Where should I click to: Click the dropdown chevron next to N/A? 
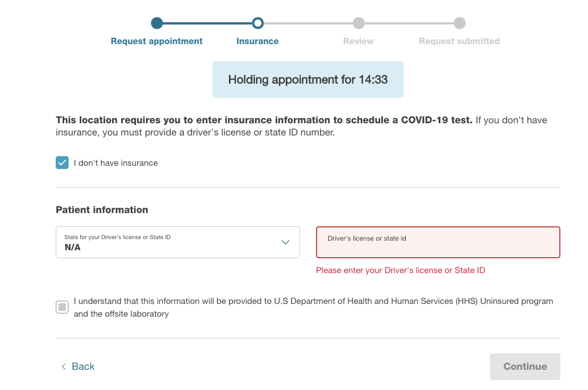[285, 242]
